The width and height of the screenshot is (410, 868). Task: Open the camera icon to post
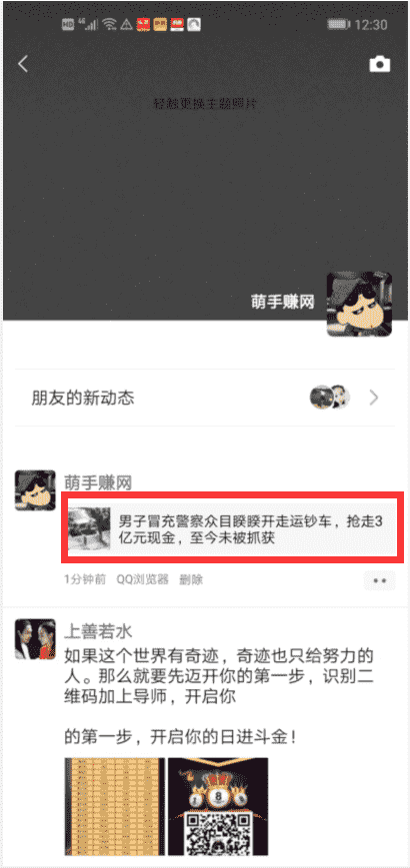click(x=380, y=64)
